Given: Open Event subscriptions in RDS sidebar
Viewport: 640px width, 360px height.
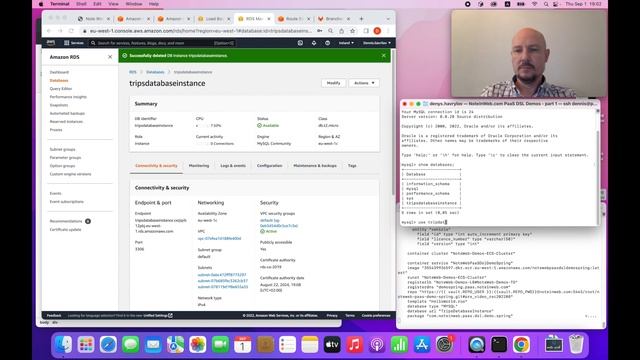Looking at the screenshot, I should (67, 202).
